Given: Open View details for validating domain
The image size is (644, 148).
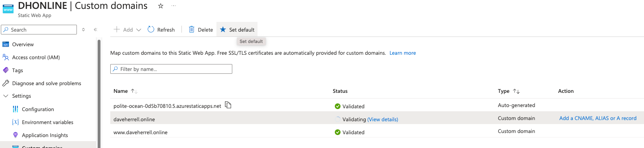Looking at the screenshot, I should (383, 120).
